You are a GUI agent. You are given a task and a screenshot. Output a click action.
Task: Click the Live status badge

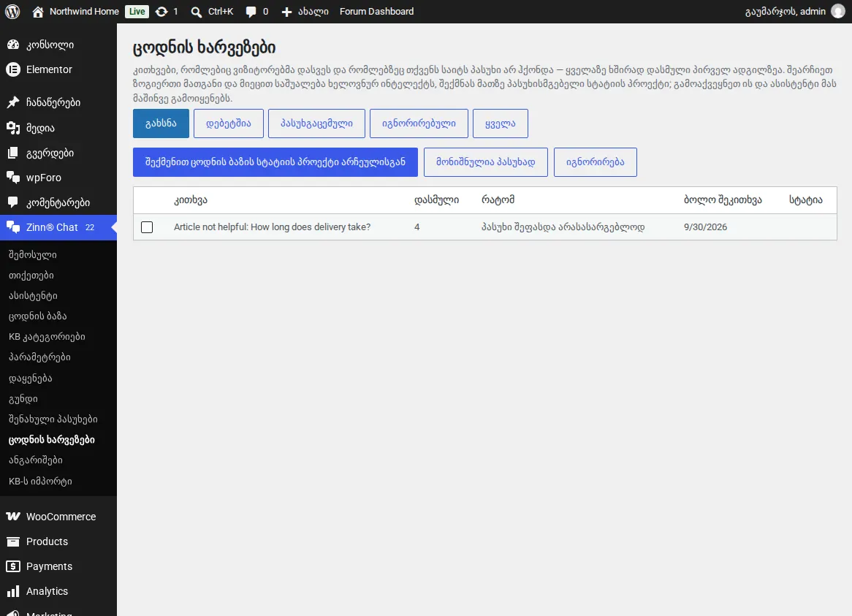[137, 12]
